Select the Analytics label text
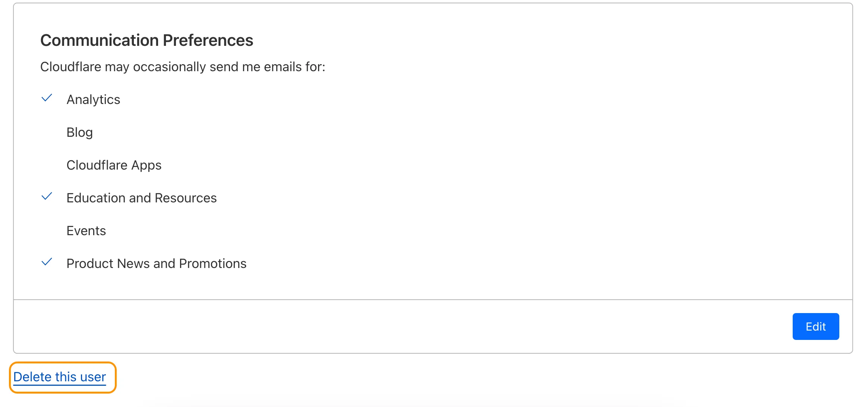This screenshot has height=407, width=868. [93, 99]
